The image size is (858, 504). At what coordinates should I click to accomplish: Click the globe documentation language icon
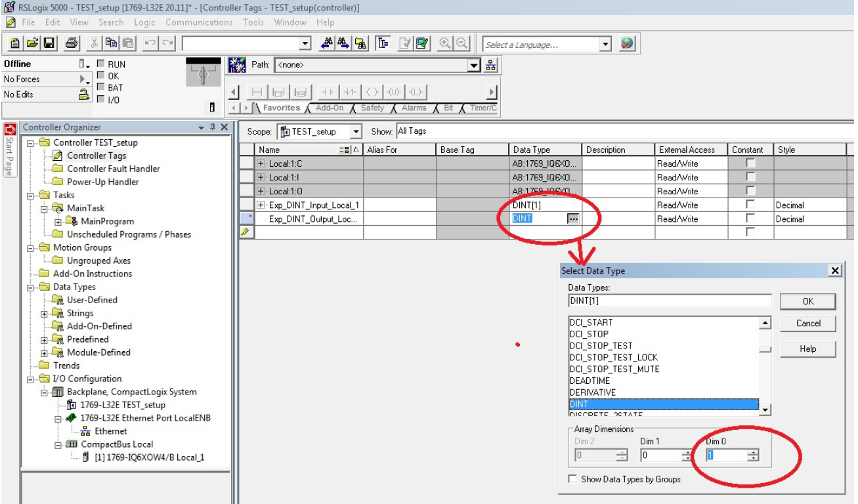[628, 44]
